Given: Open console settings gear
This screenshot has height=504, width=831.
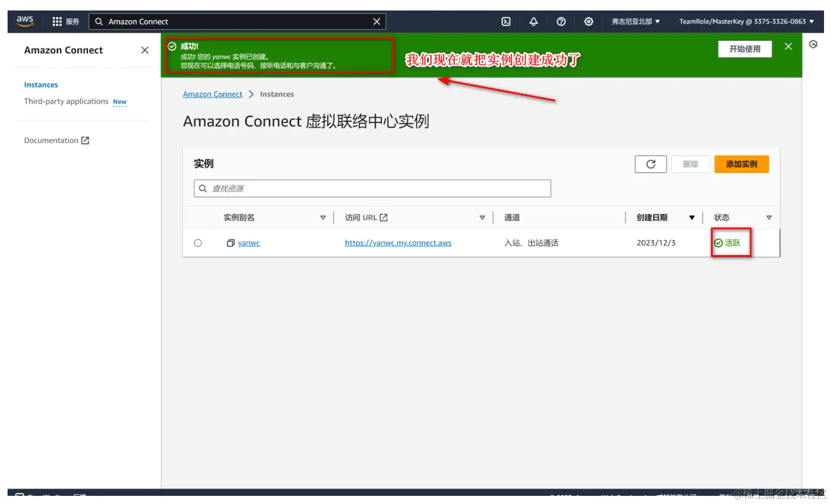Looking at the screenshot, I should click(x=588, y=22).
